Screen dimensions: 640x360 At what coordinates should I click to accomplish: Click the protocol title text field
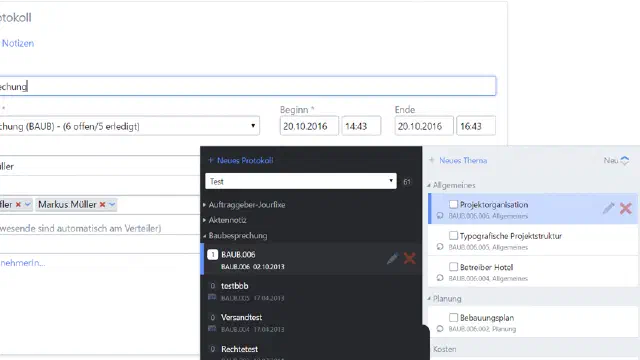248,86
